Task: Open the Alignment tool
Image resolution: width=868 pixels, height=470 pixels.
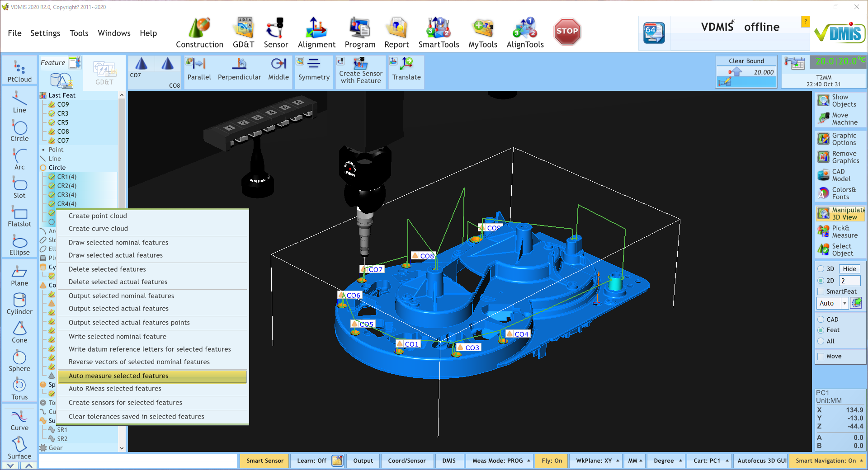Action: point(316,33)
